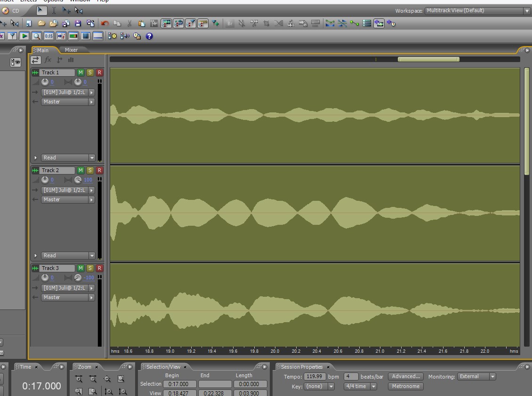The height and width of the screenshot is (396, 532).
Task: Switch to the Mixer tab
Action: [x=71, y=50]
